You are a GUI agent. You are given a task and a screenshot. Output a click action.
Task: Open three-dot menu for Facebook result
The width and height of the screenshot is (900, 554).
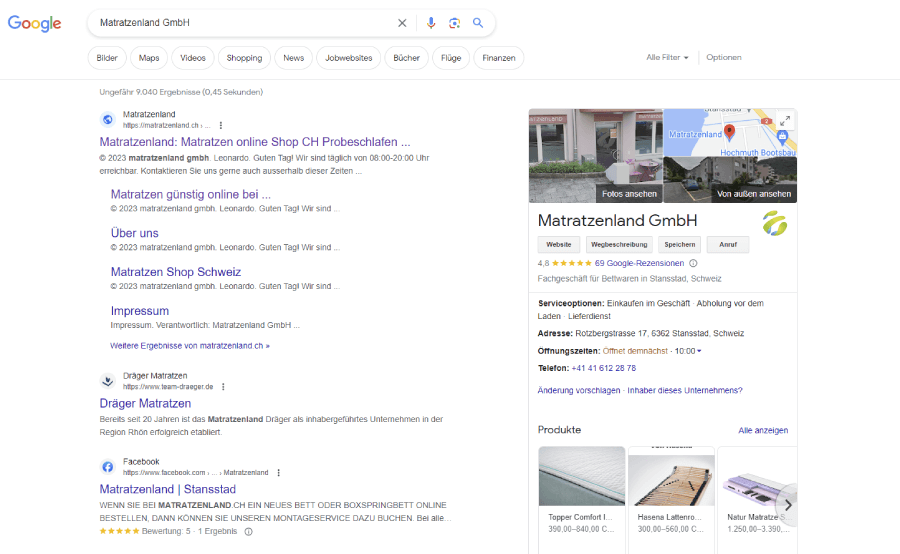(x=278, y=473)
